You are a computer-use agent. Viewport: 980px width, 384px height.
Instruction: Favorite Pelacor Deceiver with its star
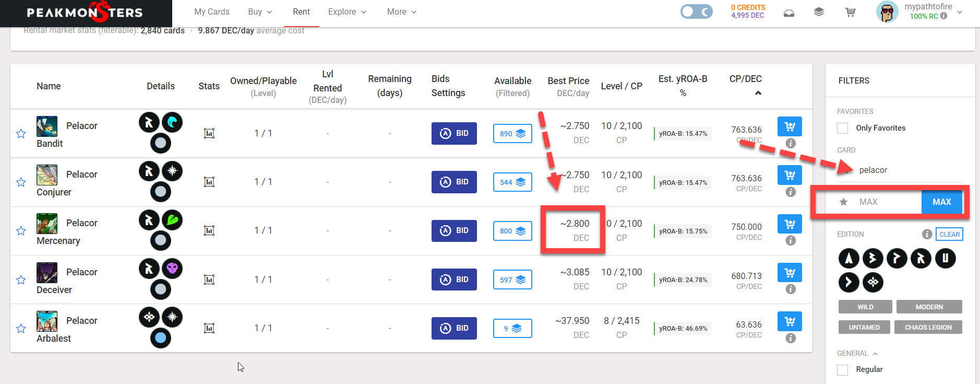point(21,280)
